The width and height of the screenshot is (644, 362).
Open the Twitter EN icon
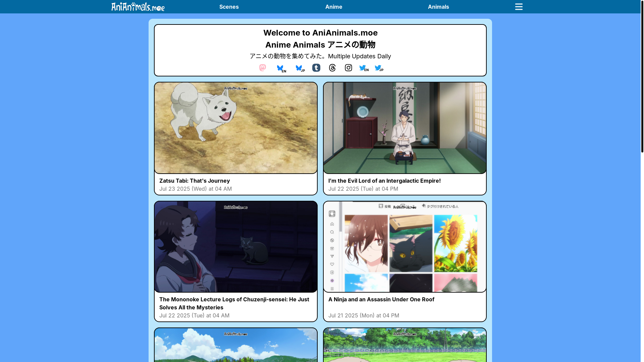click(364, 68)
